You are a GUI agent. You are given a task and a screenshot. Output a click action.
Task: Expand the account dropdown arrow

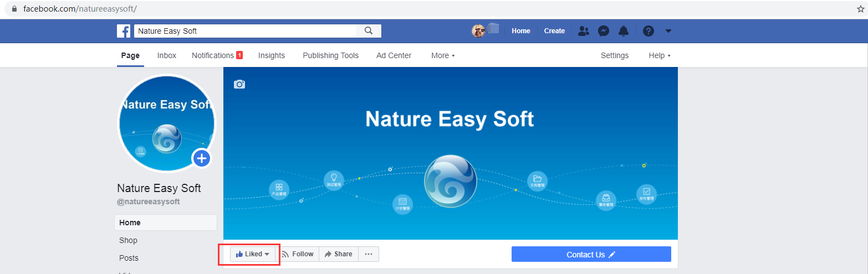coord(668,31)
